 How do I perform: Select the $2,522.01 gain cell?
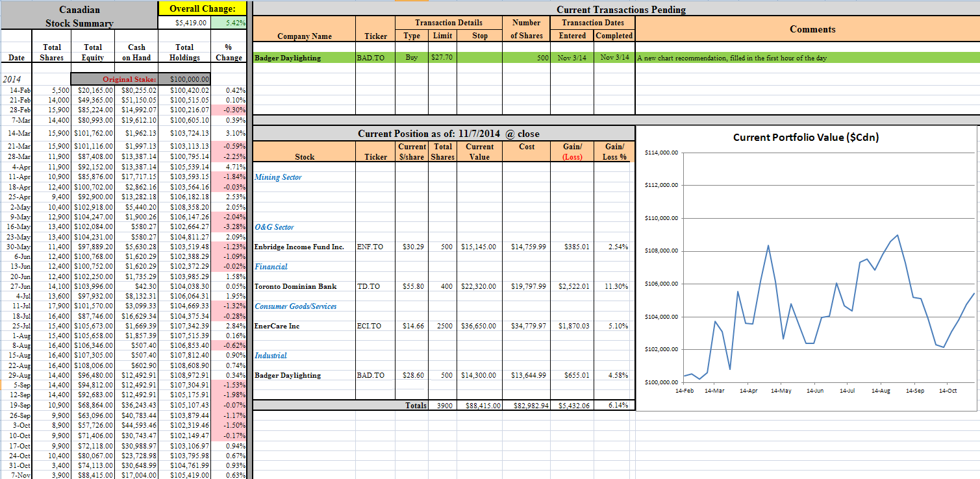573,286
